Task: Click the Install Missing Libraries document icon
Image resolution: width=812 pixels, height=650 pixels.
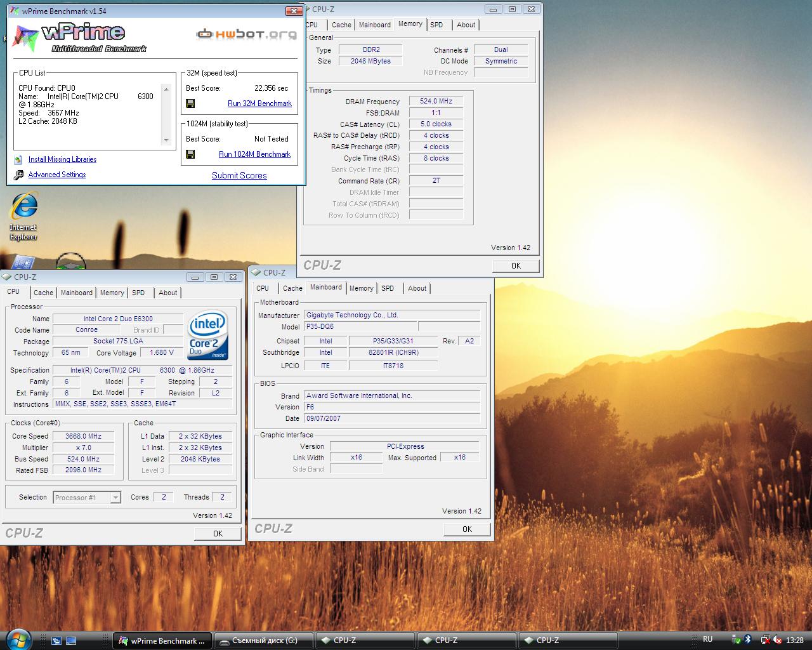Action: pos(18,159)
